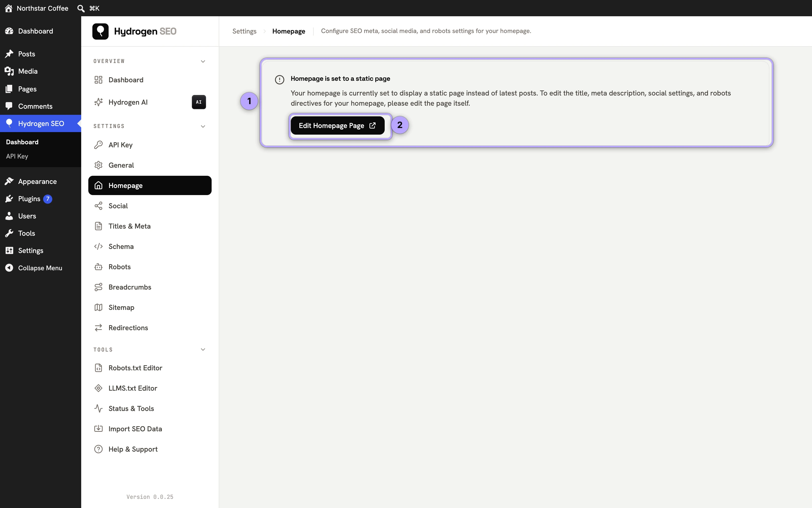Click the Hydrogen SEO logo icon
812x508 pixels.
100,31
